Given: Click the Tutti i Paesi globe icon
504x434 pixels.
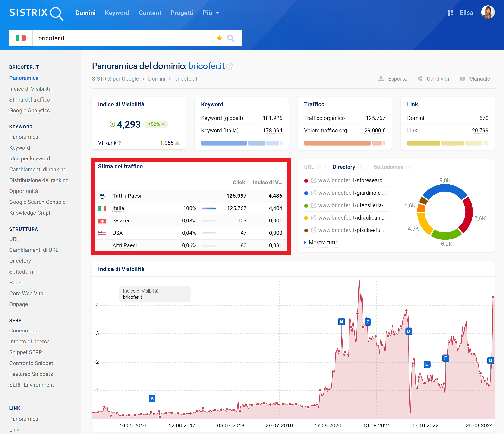Looking at the screenshot, I should [102, 196].
